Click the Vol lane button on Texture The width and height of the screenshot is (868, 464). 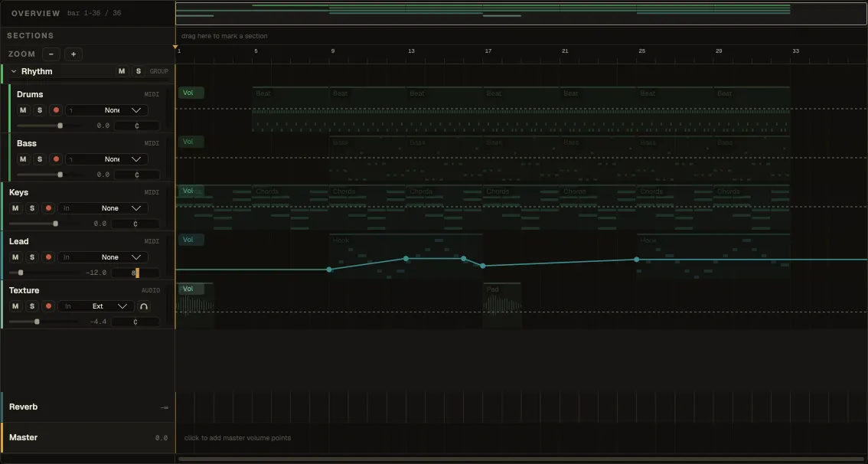pos(191,289)
